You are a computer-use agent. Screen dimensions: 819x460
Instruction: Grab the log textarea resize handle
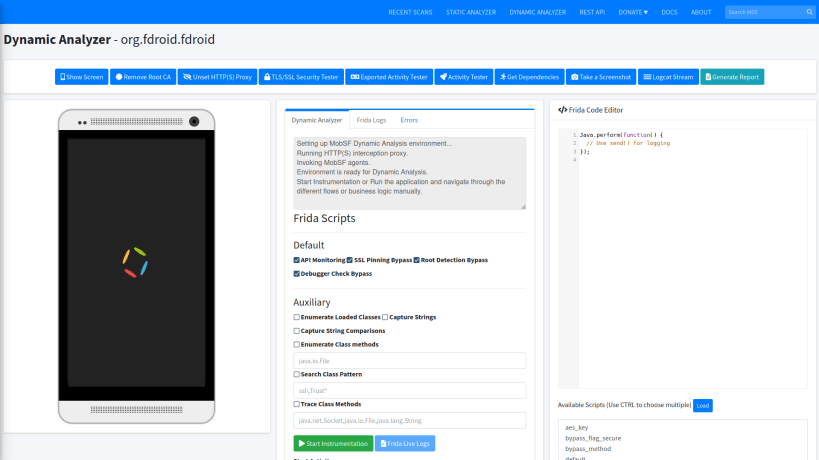point(523,206)
